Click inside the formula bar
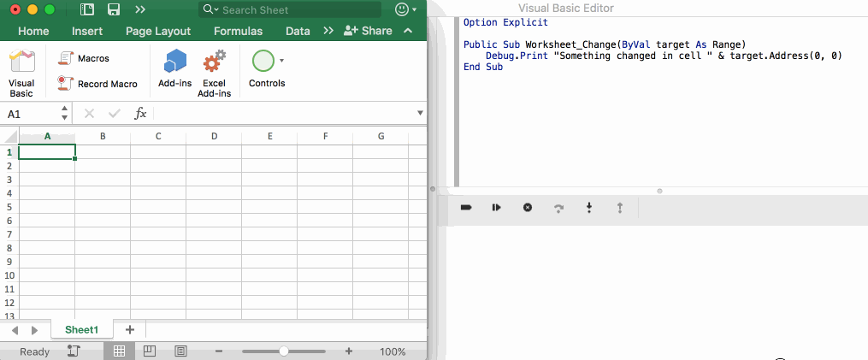 [x=284, y=114]
